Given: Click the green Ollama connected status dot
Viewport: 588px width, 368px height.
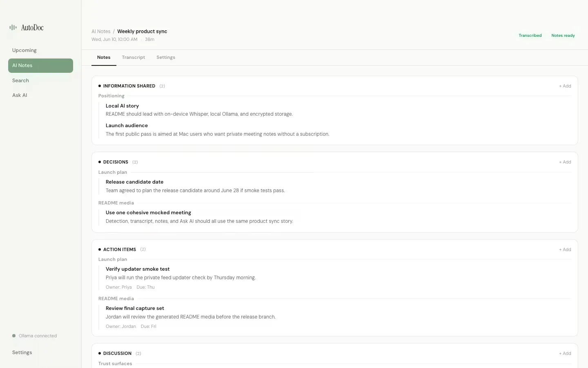Looking at the screenshot, I should point(14,336).
